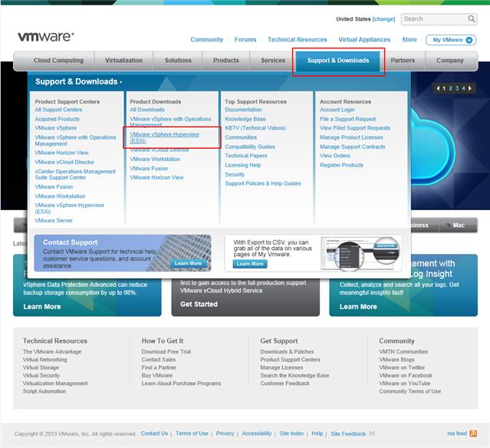Click Learn More in Contact Support banner
The width and height of the screenshot is (490, 448).
[188, 264]
